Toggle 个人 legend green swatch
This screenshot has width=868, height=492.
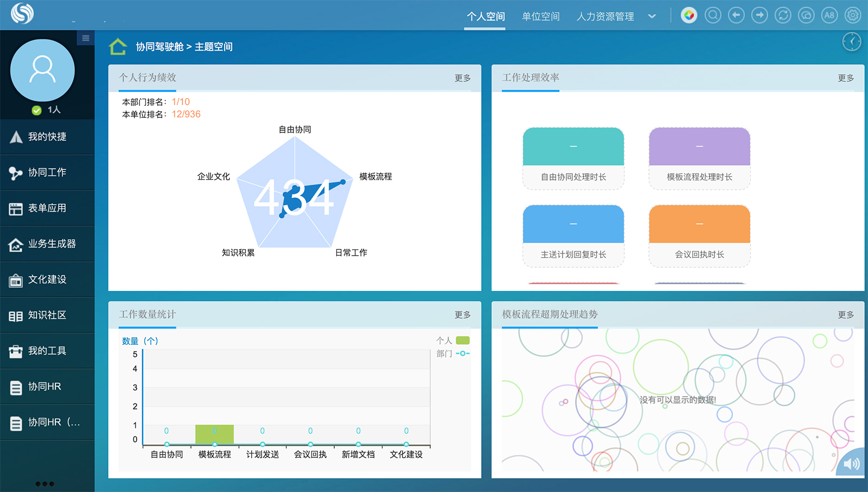click(x=463, y=340)
